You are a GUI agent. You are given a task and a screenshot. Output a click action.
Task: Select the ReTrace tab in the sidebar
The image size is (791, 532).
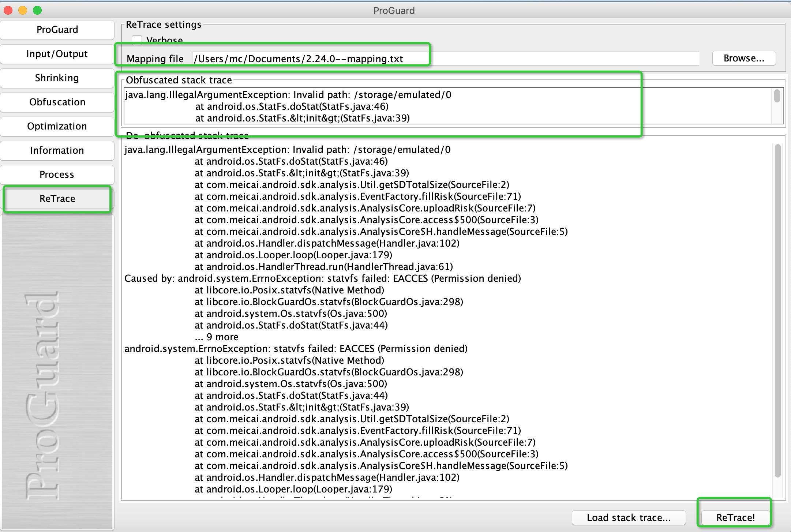(x=57, y=199)
